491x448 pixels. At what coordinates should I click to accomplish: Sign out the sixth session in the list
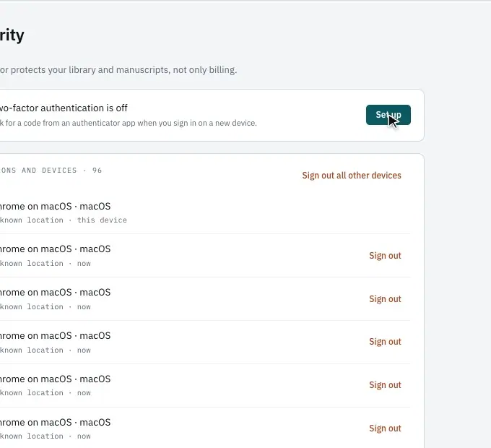385,428
